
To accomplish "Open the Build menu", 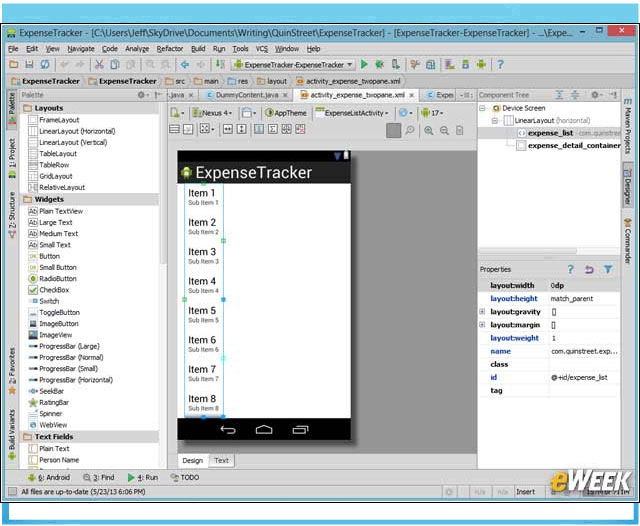I will 198,49.
